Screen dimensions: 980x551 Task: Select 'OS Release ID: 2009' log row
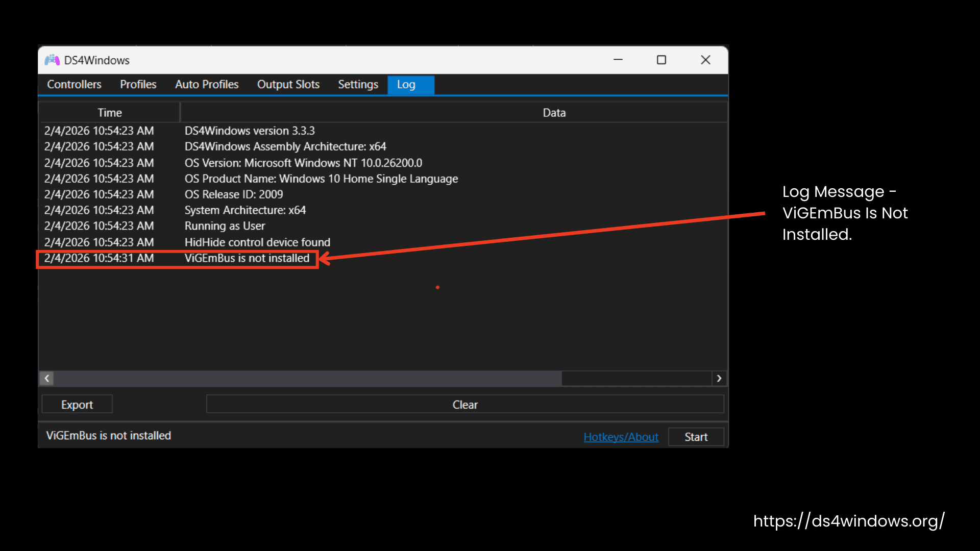click(383, 194)
